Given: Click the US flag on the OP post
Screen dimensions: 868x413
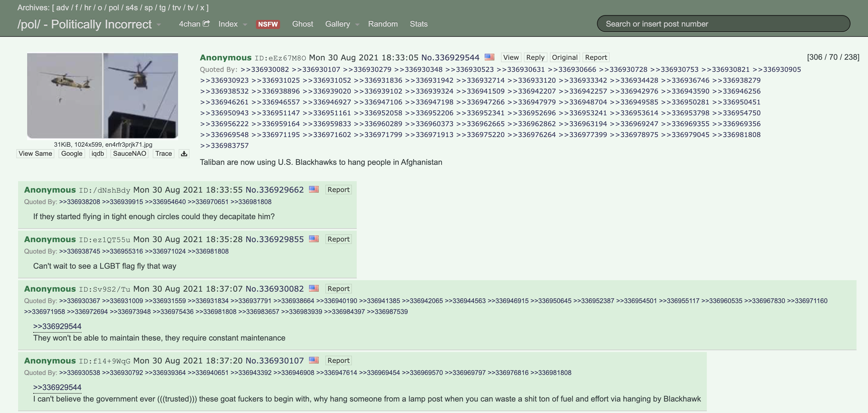Looking at the screenshot, I should pyautogui.click(x=489, y=57).
